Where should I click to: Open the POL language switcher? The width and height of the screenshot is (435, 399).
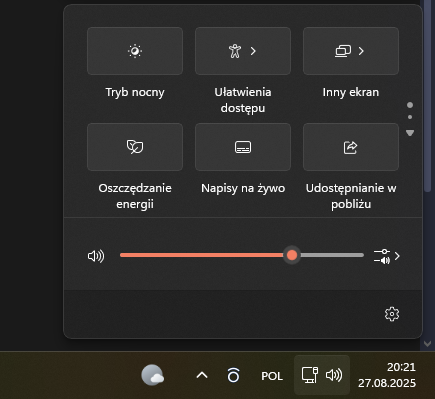tap(272, 376)
